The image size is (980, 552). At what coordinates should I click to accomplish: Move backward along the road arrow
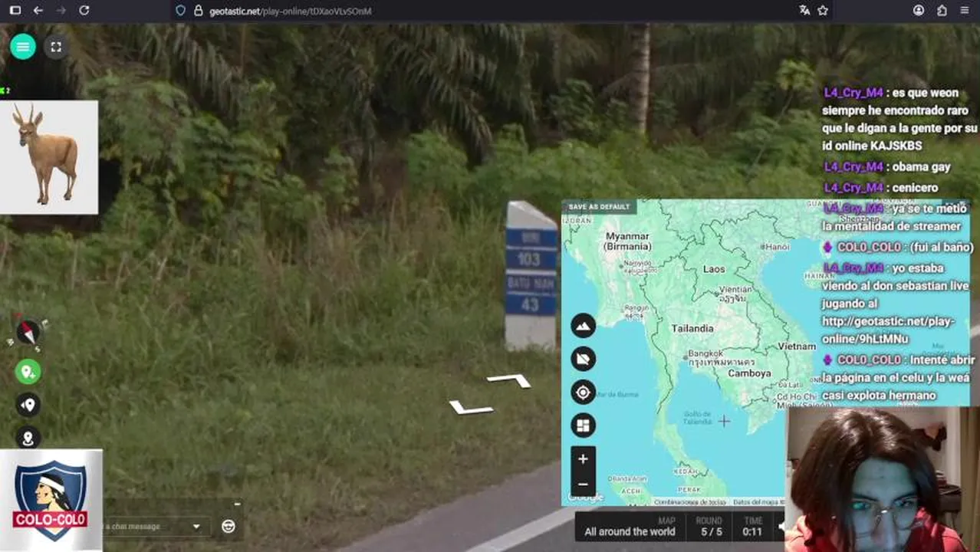tap(471, 408)
